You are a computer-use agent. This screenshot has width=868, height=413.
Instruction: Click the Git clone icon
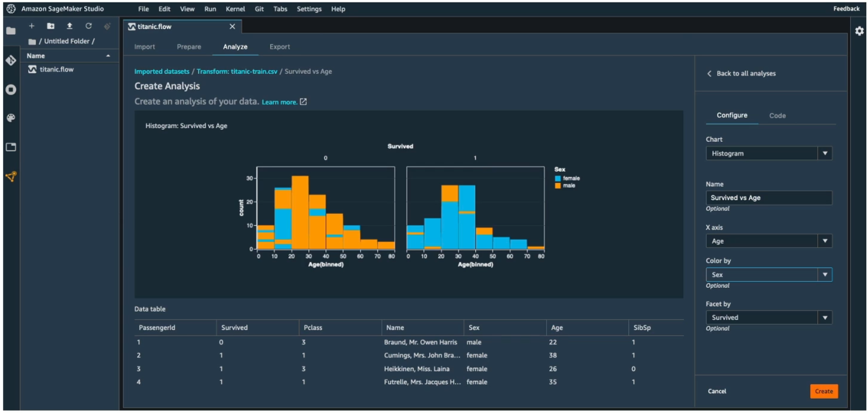coord(107,26)
